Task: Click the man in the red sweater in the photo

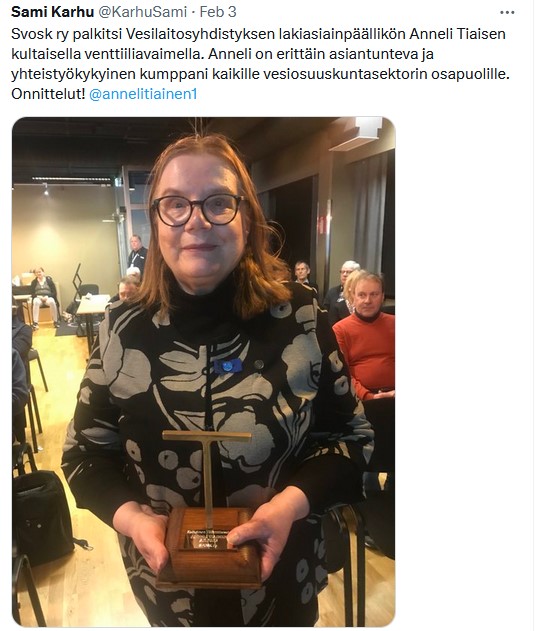Action: (x=365, y=338)
